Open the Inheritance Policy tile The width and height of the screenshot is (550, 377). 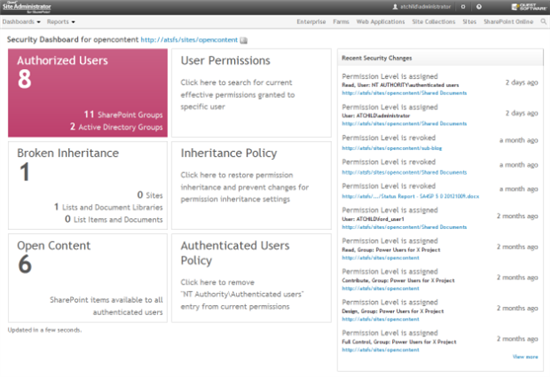click(251, 186)
